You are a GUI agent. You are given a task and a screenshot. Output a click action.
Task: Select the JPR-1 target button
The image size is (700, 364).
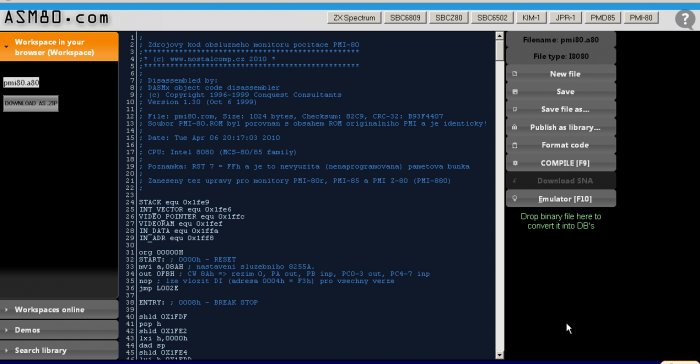565,18
